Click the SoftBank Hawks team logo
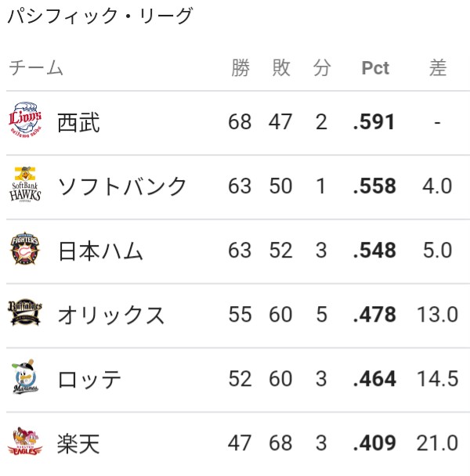This screenshot has width=470, height=476. tap(25, 184)
